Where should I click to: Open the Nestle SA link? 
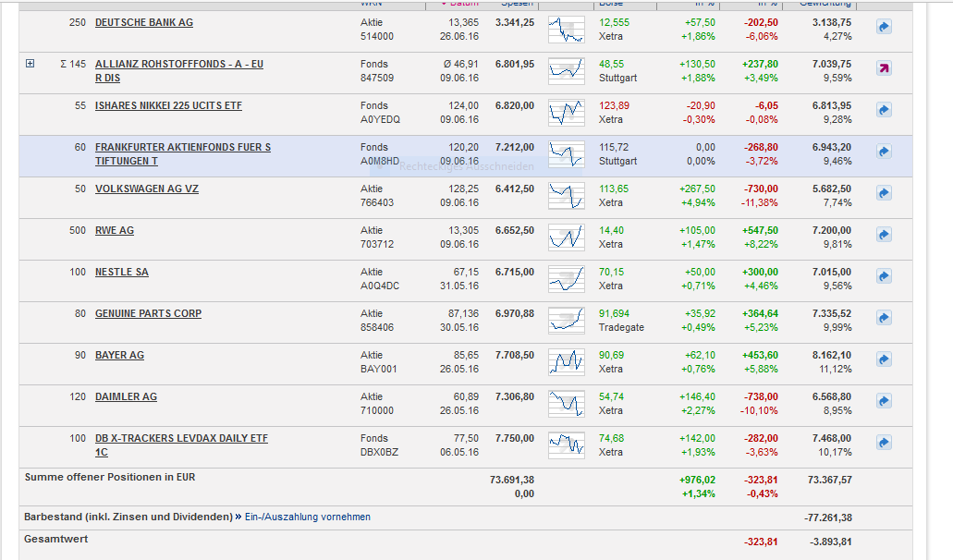(x=122, y=272)
